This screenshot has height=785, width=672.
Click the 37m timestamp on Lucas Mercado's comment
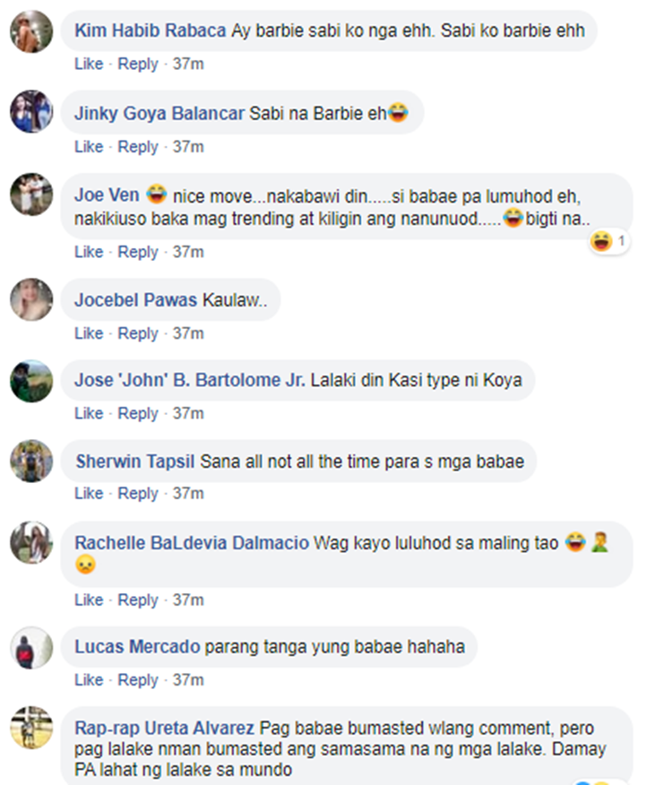pos(188,680)
